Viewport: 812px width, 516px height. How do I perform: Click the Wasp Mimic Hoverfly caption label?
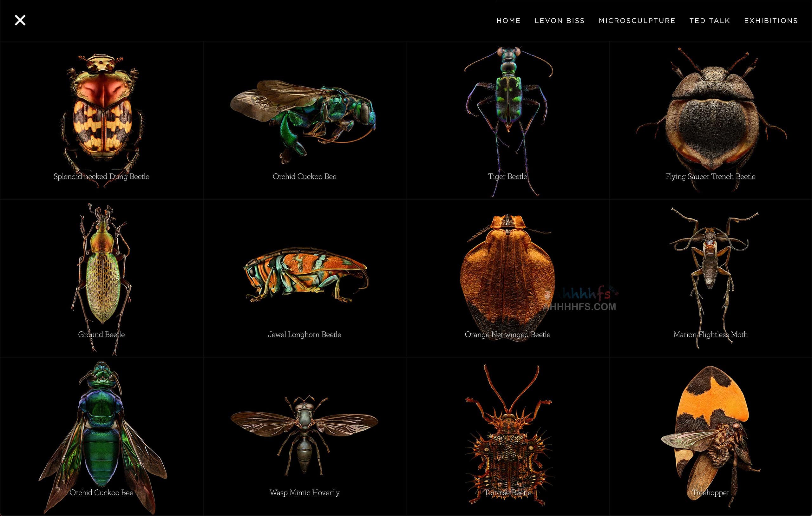click(x=304, y=493)
